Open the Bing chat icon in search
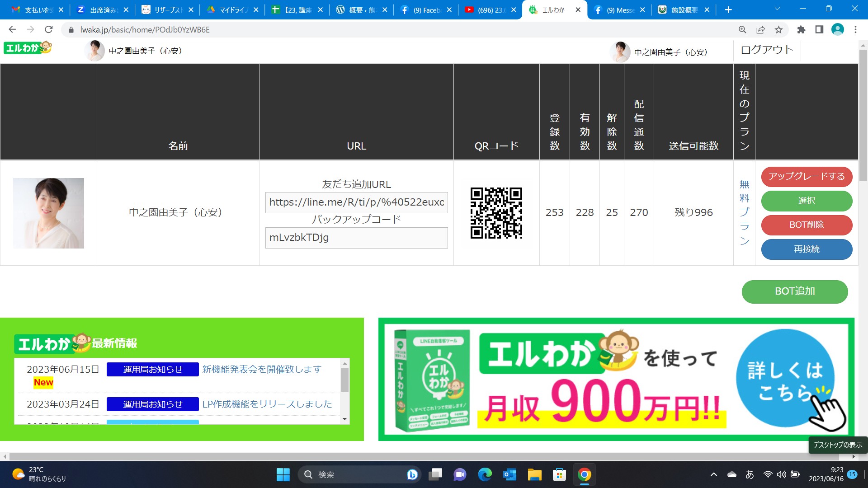Image resolution: width=868 pixels, height=488 pixels. [x=412, y=474]
